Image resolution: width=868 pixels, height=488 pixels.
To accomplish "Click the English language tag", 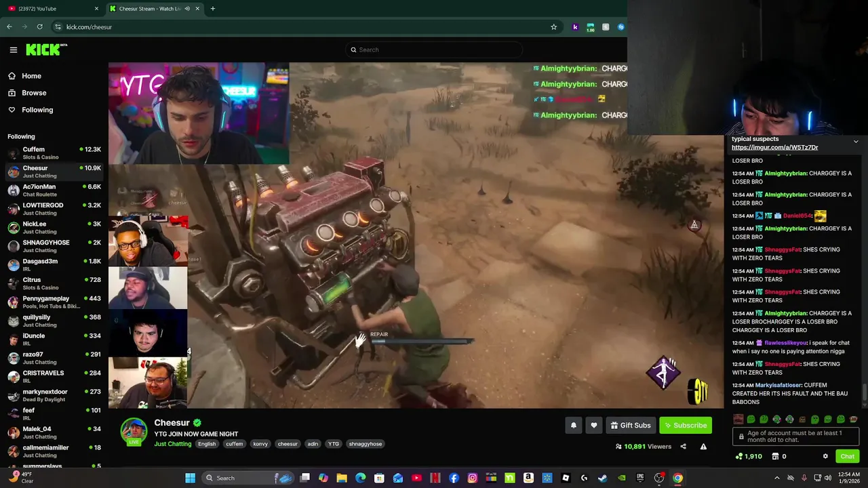I will click(x=207, y=444).
